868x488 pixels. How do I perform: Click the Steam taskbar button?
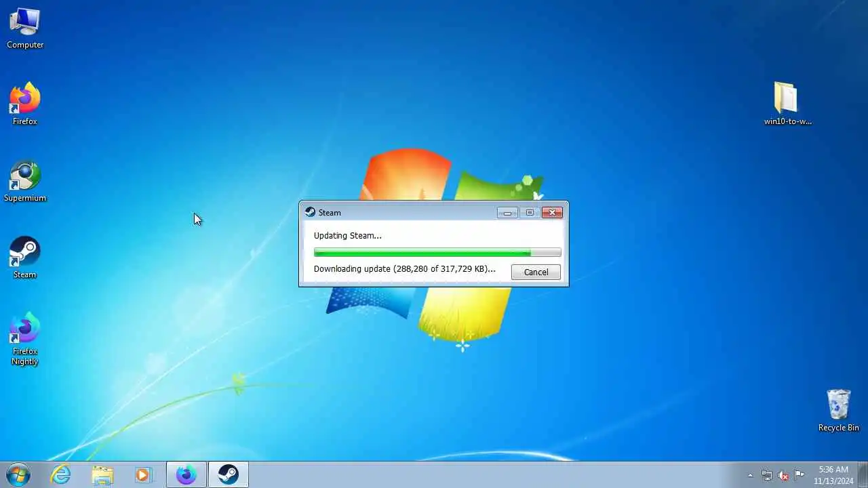229,475
